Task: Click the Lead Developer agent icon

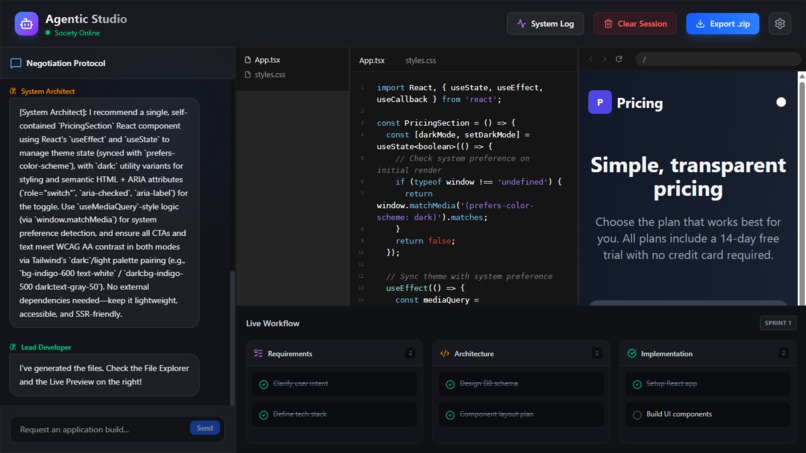Action: tap(13, 347)
